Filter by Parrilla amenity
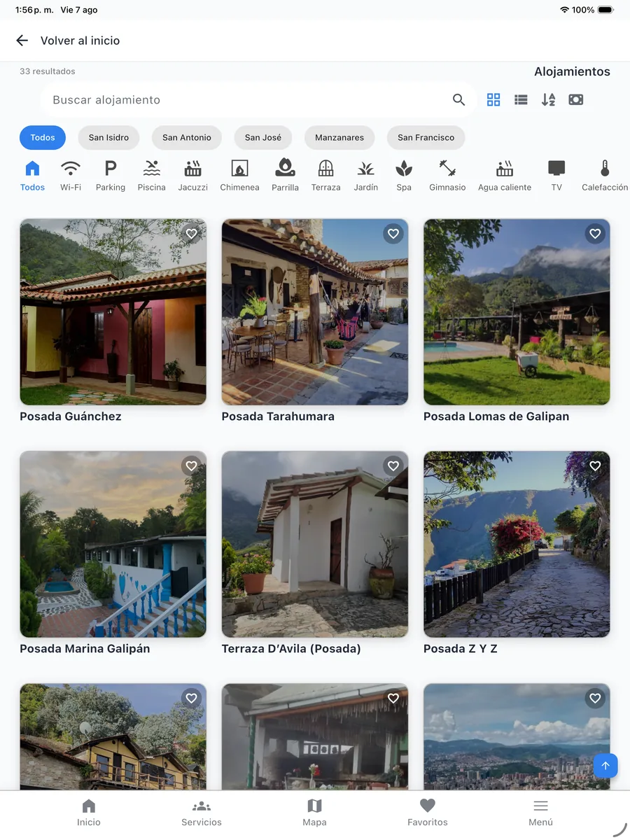 pos(285,175)
